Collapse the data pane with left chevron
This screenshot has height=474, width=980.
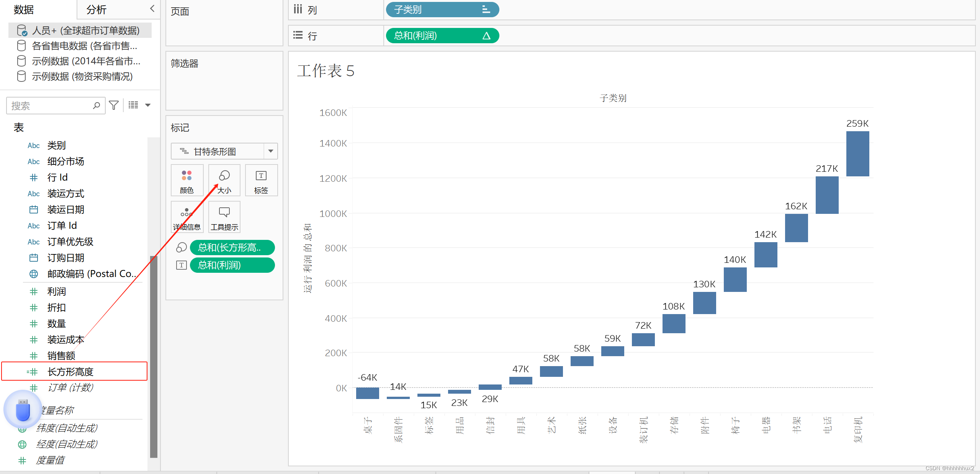[x=152, y=9]
